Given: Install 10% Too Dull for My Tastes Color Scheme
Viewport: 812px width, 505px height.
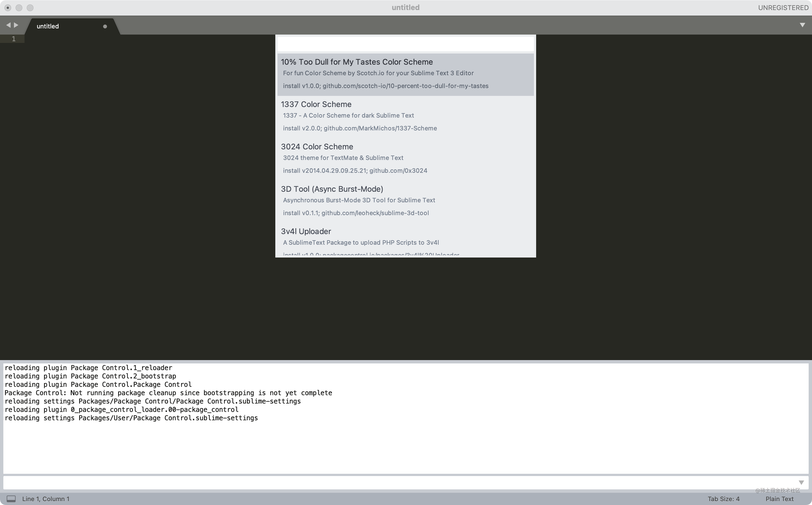Looking at the screenshot, I should 405,74.
